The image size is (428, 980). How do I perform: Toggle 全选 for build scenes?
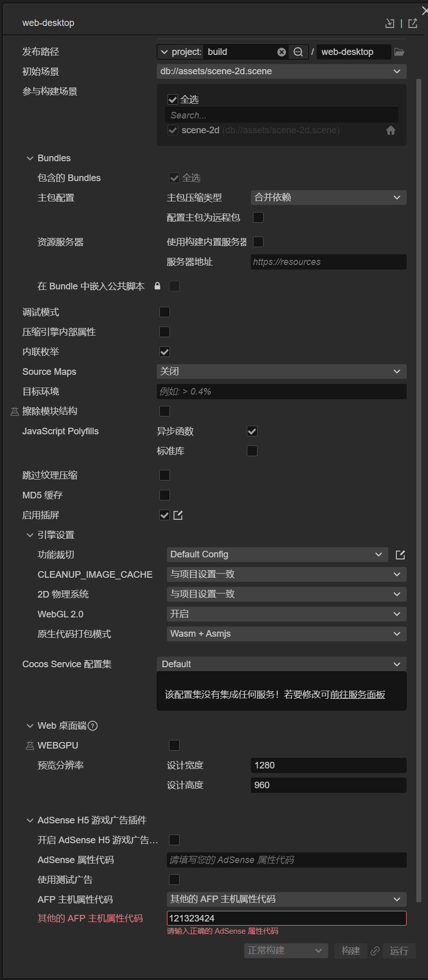click(x=173, y=100)
